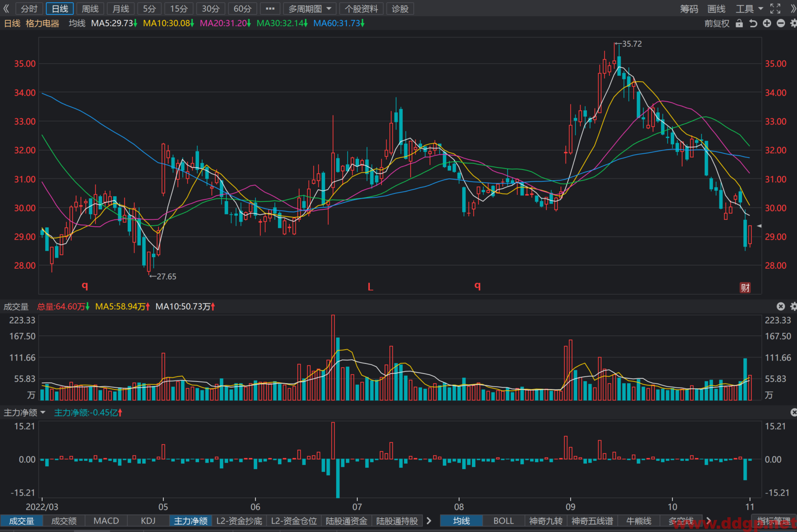Expand right panel with double-chevron icon
The width and height of the screenshot is (797, 532).
click(x=793, y=8)
